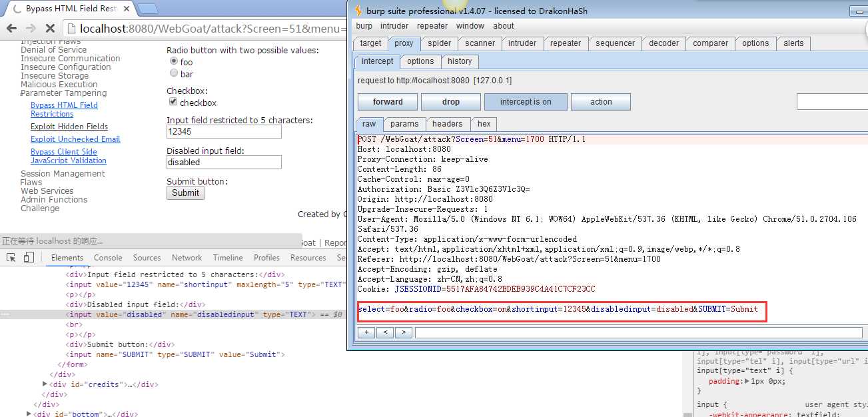Toggle the 'checkbox' checkbox
This screenshot has width=868, height=417.
(173, 102)
